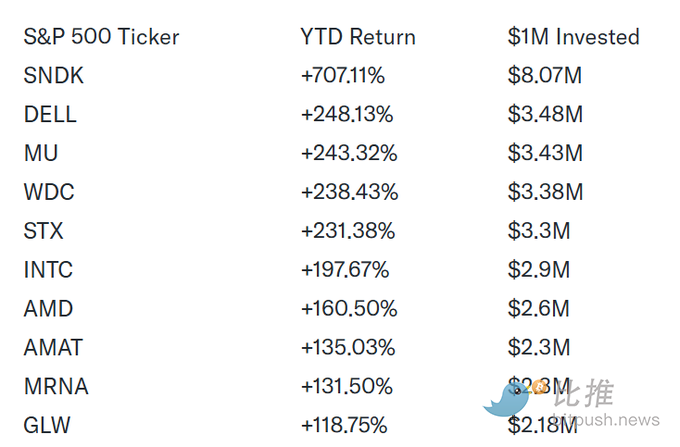
Task: Click the orange bitcoin coin icon
Action: 539,386
